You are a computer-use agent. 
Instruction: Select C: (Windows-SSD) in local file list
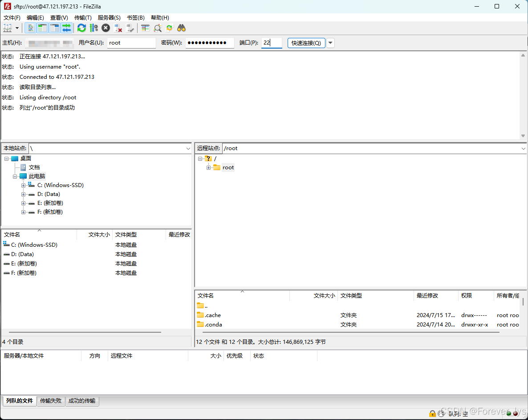[x=34, y=245]
